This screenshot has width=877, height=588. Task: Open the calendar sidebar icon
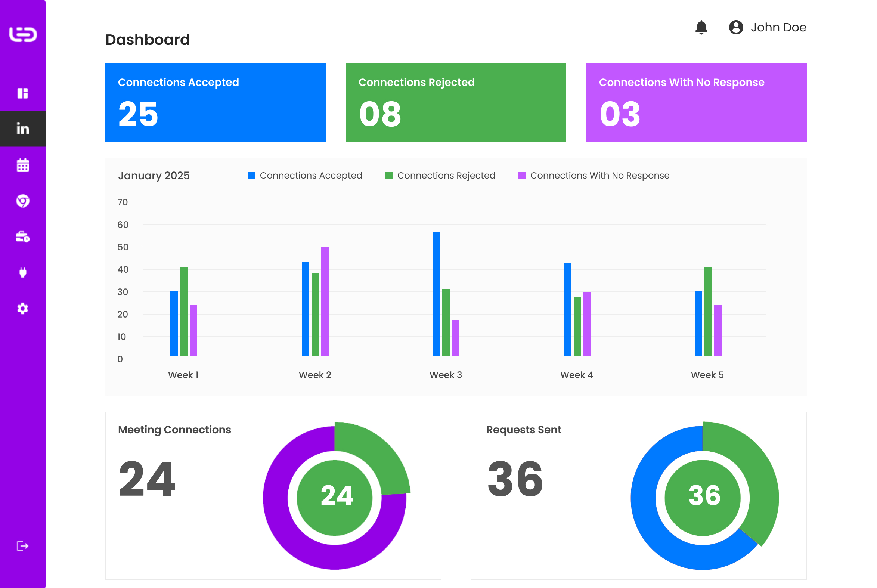pos(23,165)
